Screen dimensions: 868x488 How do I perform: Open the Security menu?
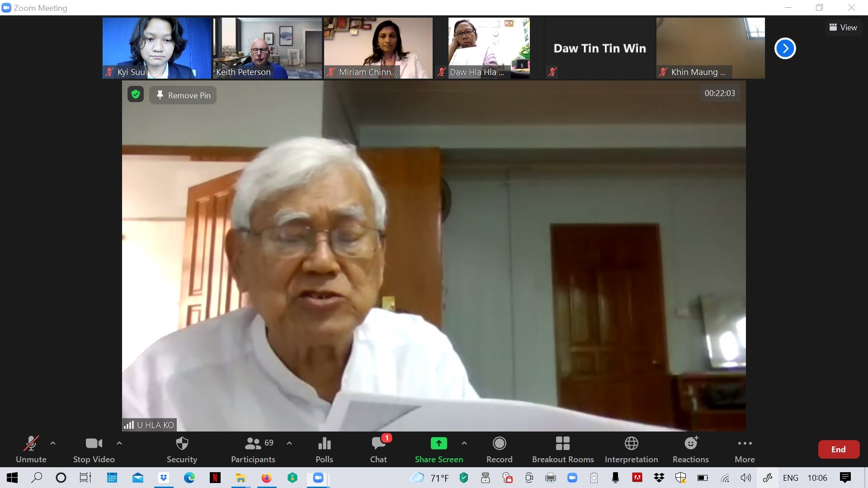pos(182,449)
